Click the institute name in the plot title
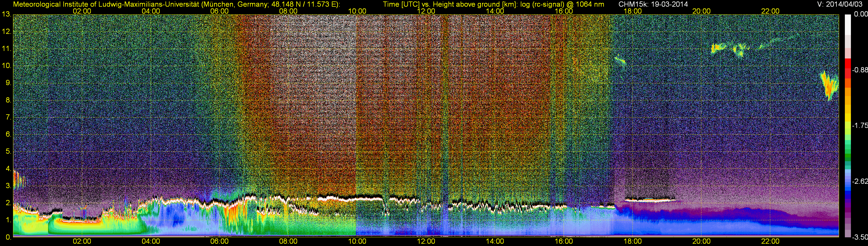This screenshot has width=868, height=246. click(106, 4)
